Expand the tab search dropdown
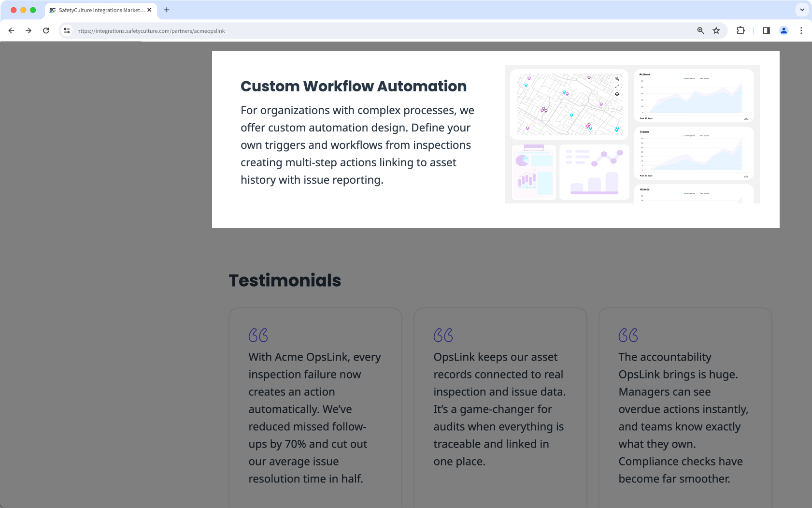 point(802,10)
